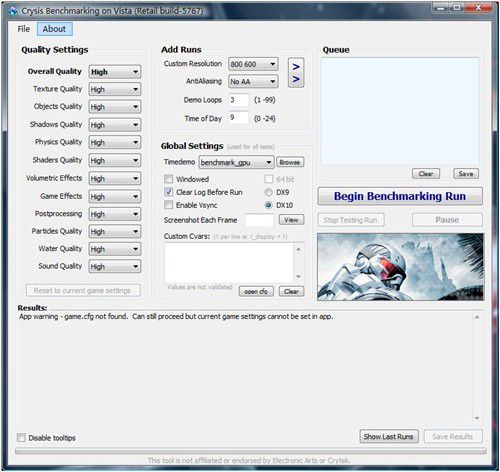Click the Custom Cvars scroll down arrow

[299, 276]
